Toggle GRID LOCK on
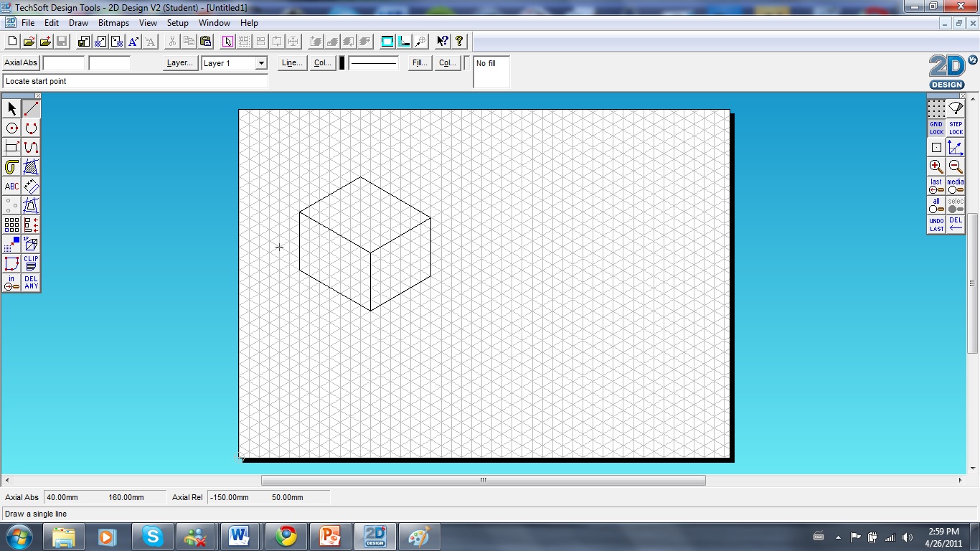 pyautogui.click(x=936, y=128)
